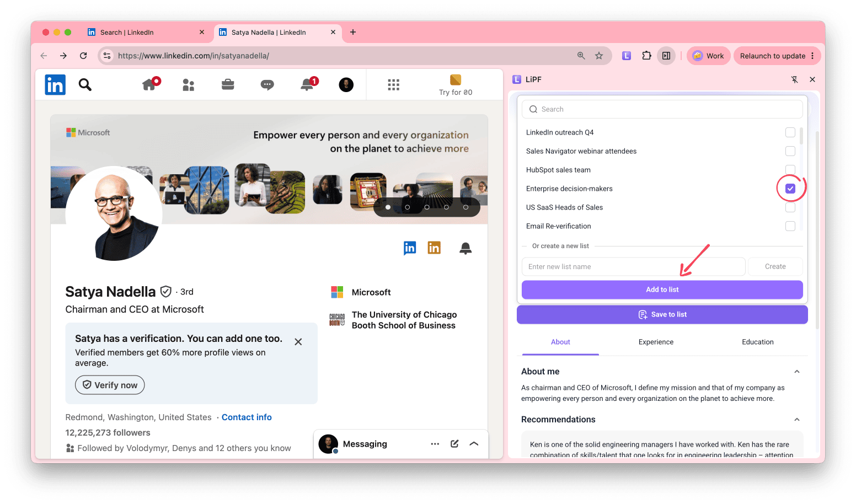The width and height of the screenshot is (856, 504).
Task: Compose new message in Messaging bar
Action: [x=454, y=444]
